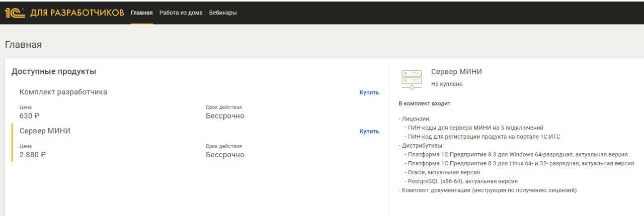Viewport: 644px width, 216px height.
Task: Click ПИН-коды для сервера МИНИ line
Action: 474,128
